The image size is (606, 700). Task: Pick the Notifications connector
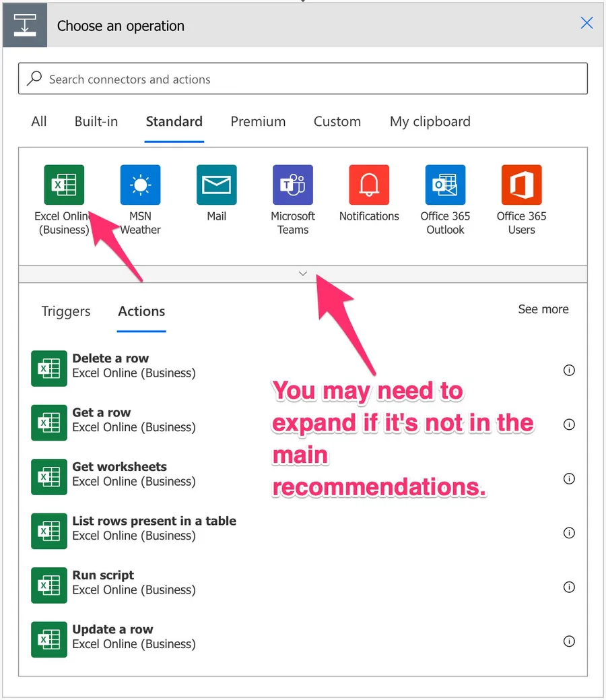[369, 185]
